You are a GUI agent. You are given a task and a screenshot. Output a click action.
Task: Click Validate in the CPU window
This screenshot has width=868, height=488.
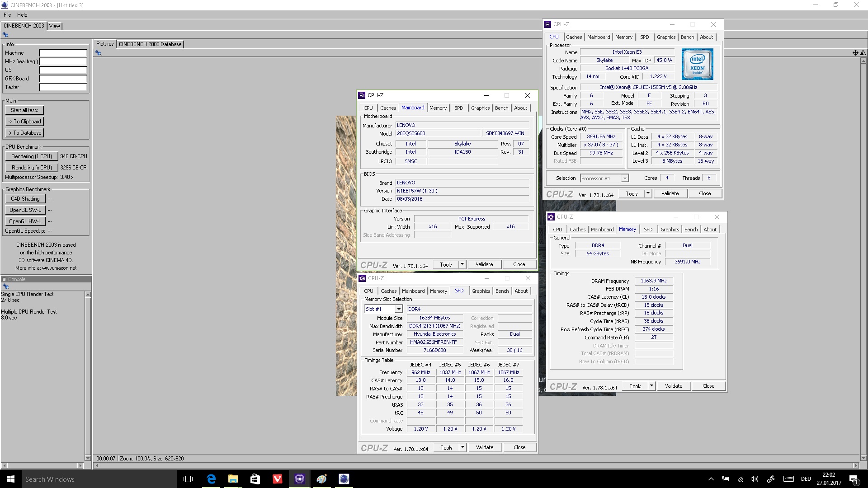click(670, 193)
